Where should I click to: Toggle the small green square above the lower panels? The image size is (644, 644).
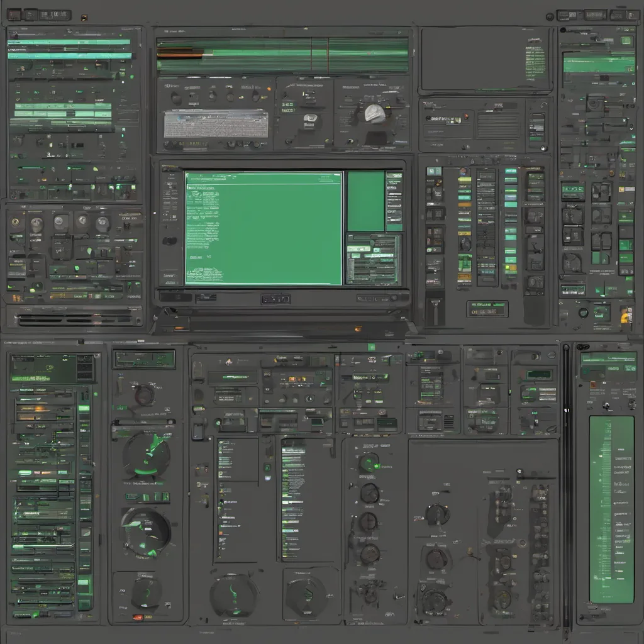point(371,347)
